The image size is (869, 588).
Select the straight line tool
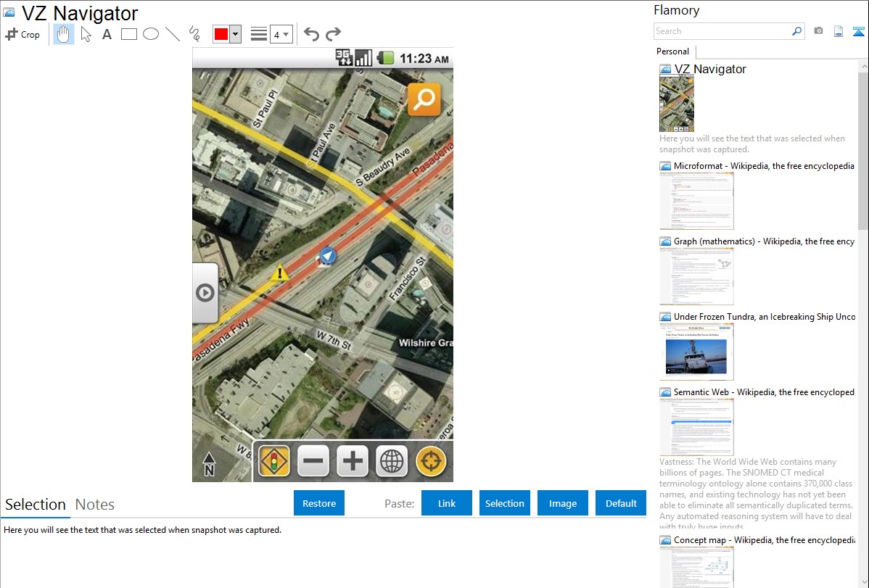tap(173, 34)
